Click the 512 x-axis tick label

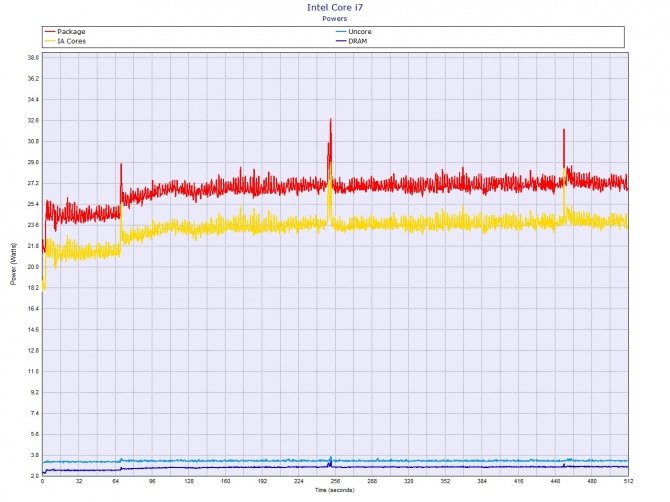629,481
